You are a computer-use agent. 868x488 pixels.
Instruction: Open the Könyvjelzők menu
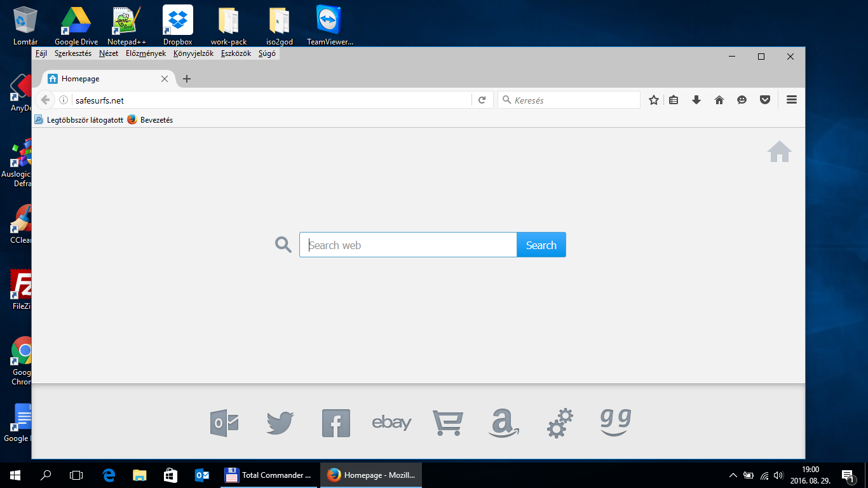click(193, 54)
